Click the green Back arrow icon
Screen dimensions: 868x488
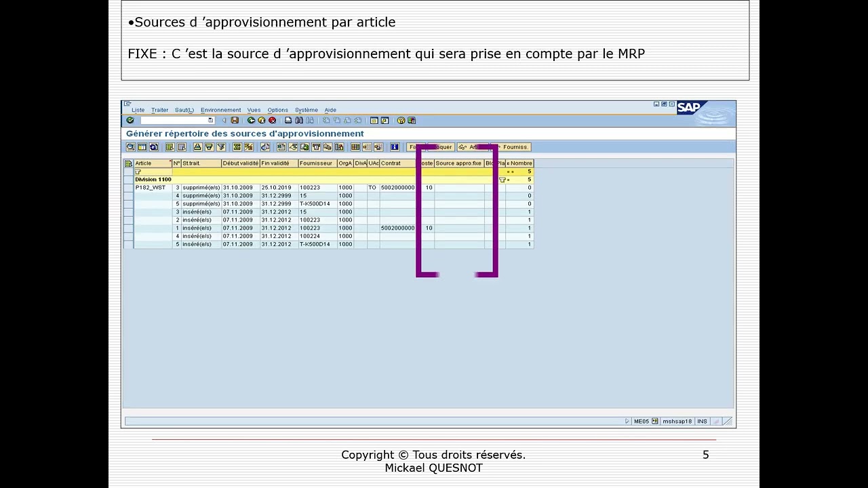(251, 120)
